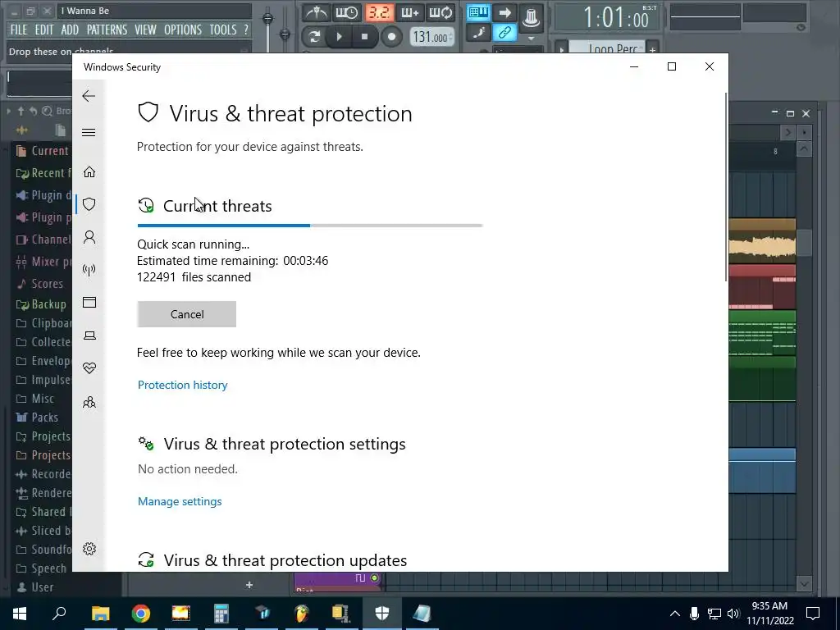Open the FL Studio help question mark menu
Screen dimensions: 840x630
246,30
